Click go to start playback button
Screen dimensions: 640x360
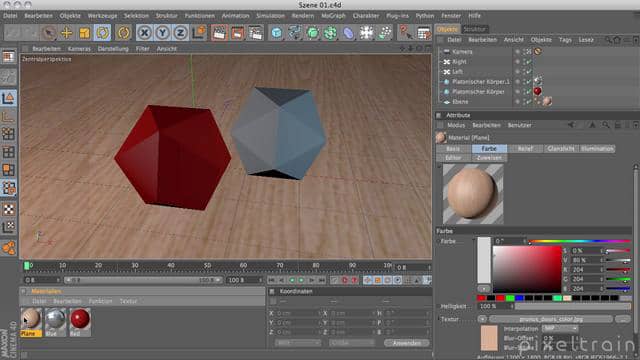271,280
